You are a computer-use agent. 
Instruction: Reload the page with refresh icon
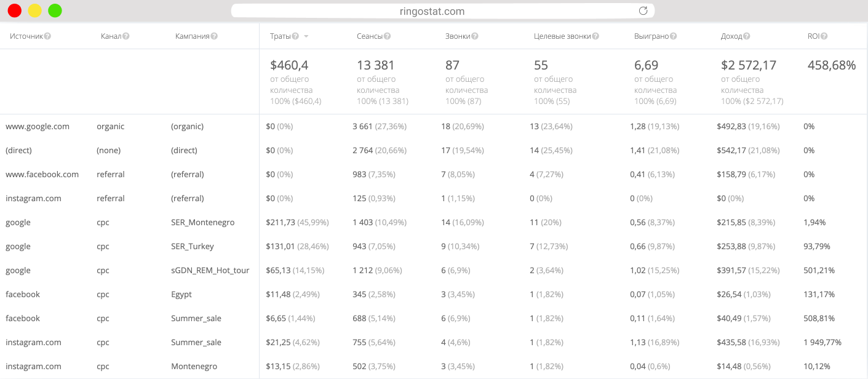[x=643, y=11]
